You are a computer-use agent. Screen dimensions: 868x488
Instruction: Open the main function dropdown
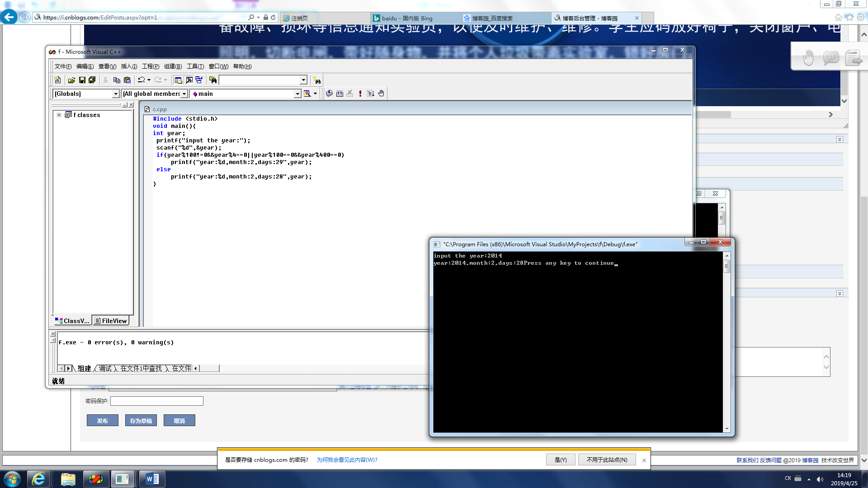tap(297, 94)
